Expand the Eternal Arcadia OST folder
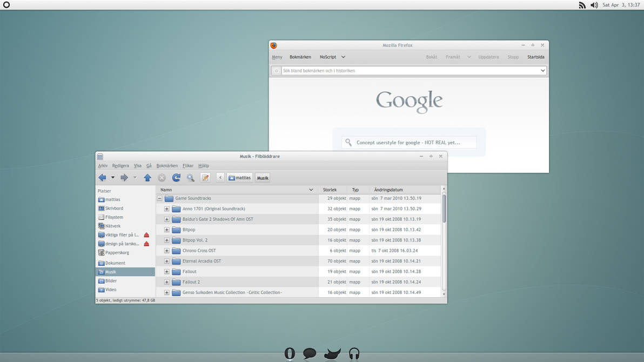The width and height of the screenshot is (644, 362). 167,261
